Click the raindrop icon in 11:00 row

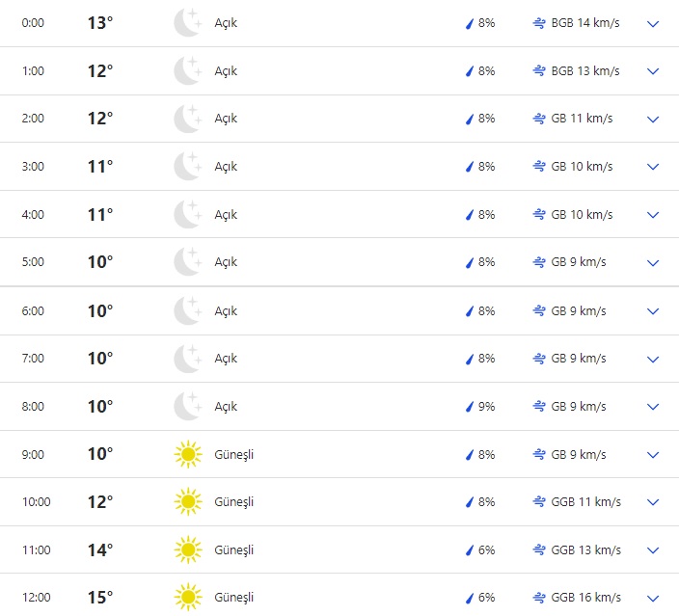coord(470,550)
